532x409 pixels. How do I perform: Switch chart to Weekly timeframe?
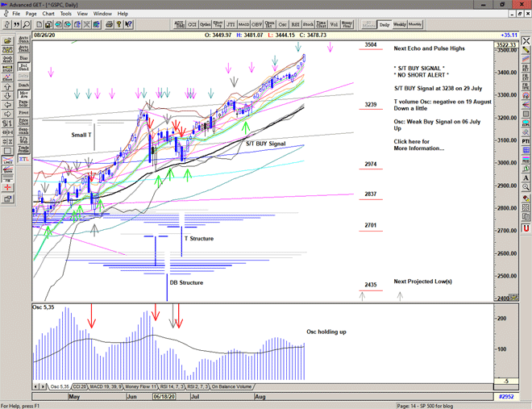click(x=400, y=25)
